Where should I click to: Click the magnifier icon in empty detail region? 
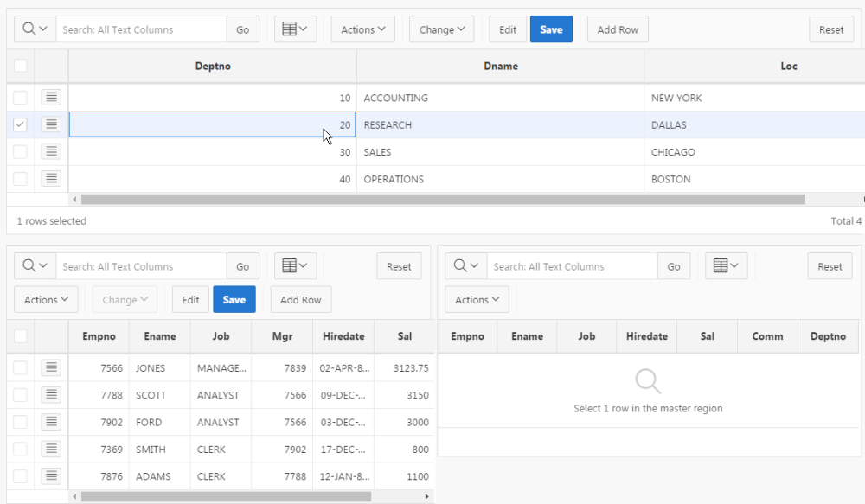tap(648, 381)
